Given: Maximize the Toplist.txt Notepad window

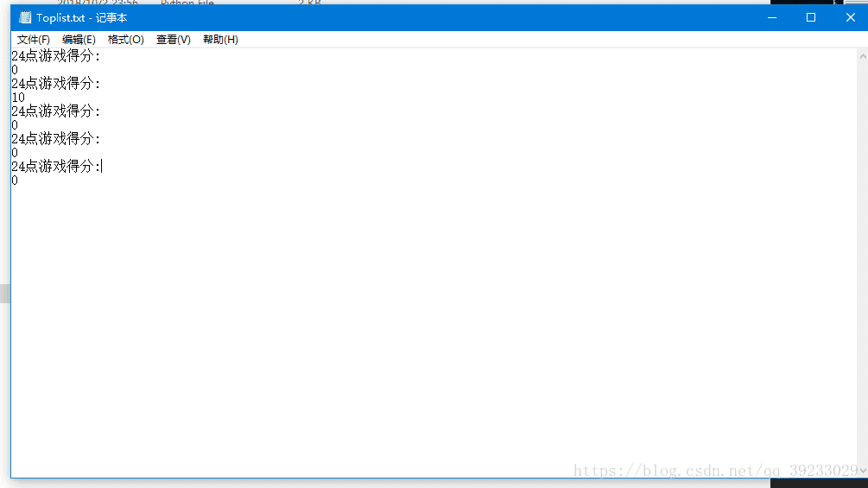Looking at the screenshot, I should 811,17.
